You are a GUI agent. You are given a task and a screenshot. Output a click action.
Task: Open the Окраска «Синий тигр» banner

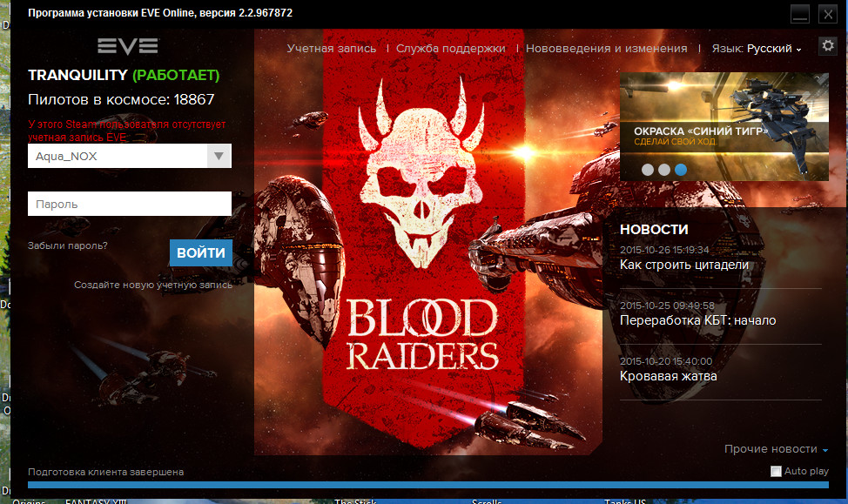pos(724,126)
